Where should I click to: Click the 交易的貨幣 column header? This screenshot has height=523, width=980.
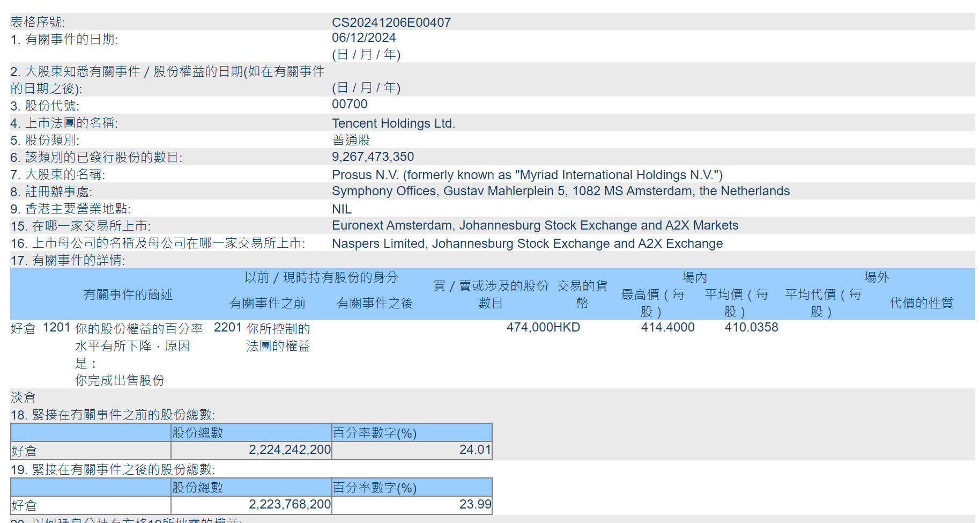click(x=582, y=294)
